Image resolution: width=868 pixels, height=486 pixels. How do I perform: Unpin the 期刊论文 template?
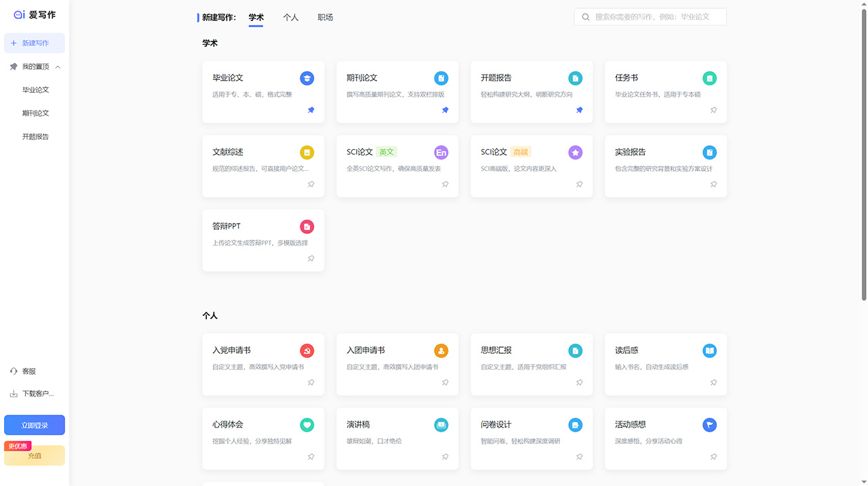click(x=445, y=110)
